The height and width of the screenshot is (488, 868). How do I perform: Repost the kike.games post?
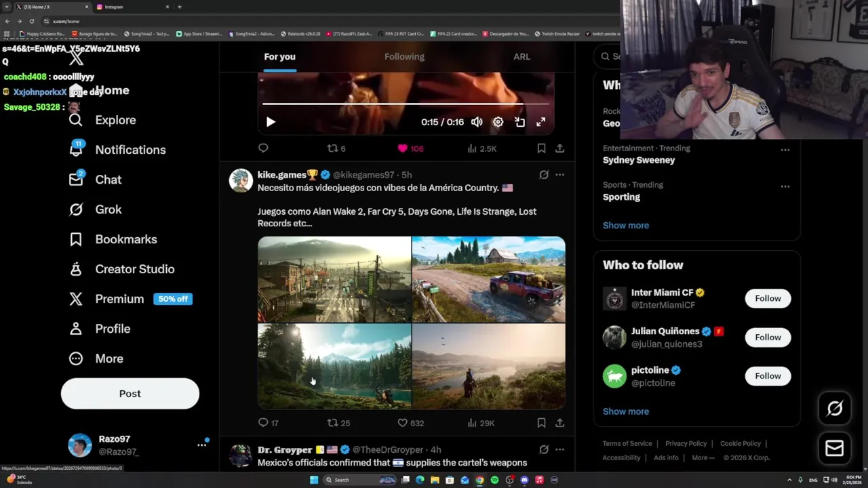coord(338,423)
